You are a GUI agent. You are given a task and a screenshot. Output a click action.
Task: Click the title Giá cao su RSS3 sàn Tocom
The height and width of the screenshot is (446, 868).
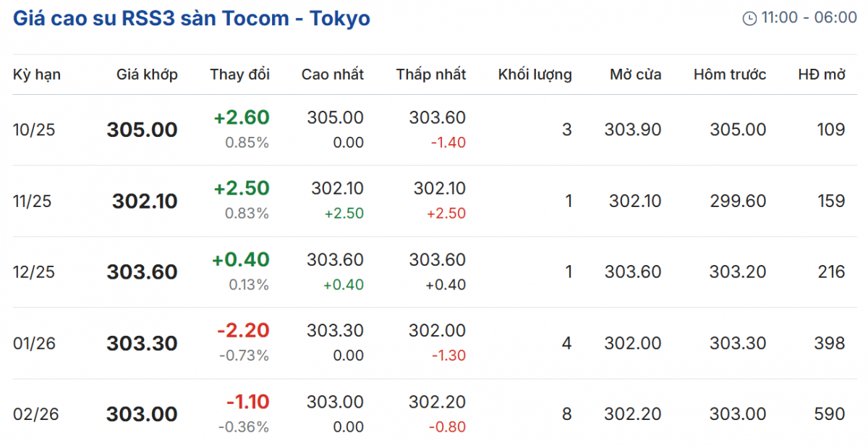pos(192,18)
